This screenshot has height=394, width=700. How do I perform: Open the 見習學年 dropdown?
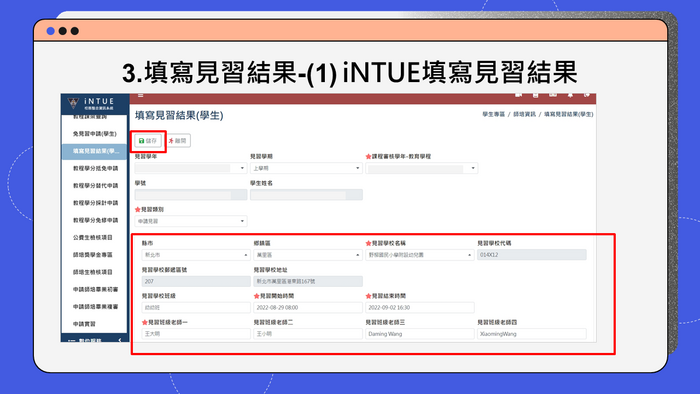pyautogui.click(x=191, y=168)
